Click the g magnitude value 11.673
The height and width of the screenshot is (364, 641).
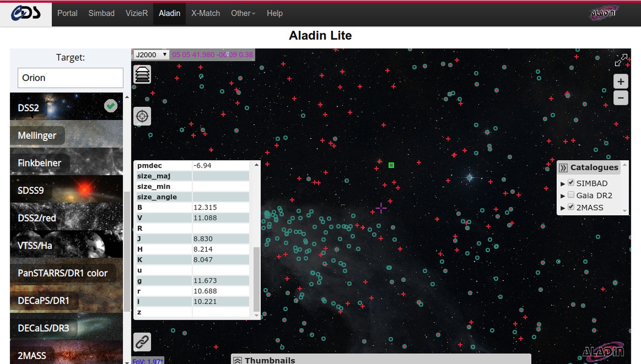(205, 281)
